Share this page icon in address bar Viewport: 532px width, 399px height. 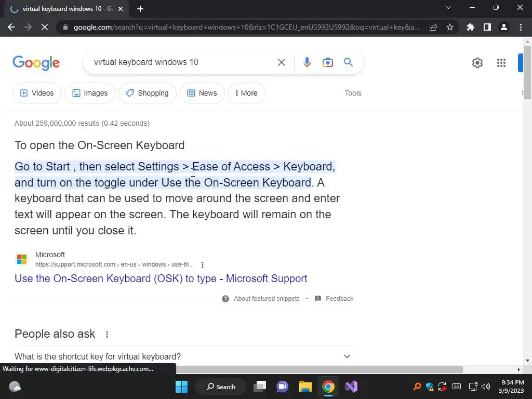click(x=433, y=27)
